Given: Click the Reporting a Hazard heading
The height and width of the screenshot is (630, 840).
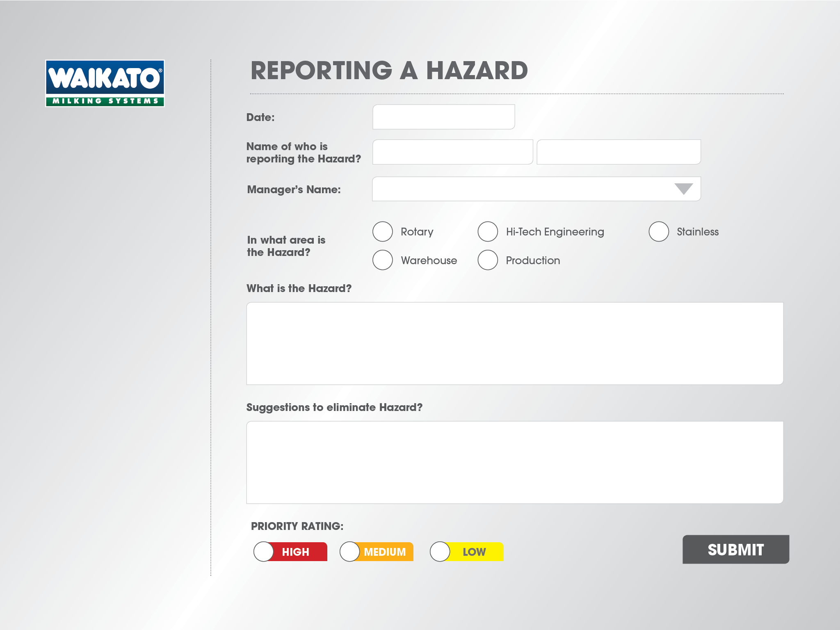Looking at the screenshot, I should 389,71.
